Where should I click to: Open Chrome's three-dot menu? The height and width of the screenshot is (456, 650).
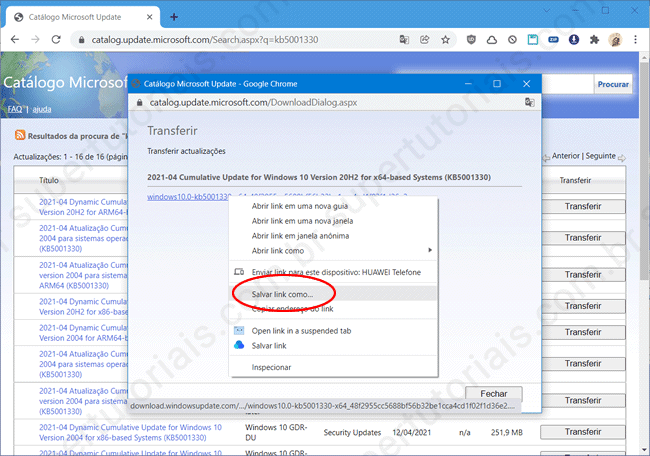637,40
